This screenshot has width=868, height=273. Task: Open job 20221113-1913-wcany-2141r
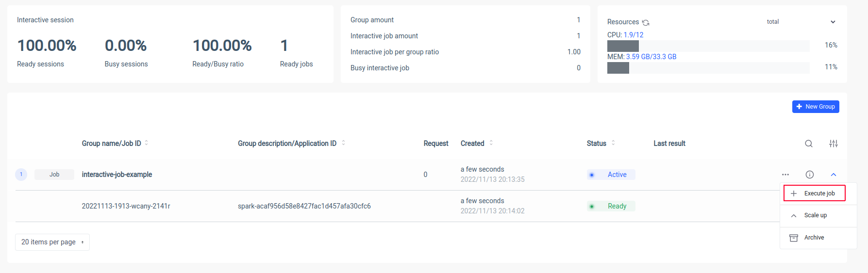coord(126,206)
